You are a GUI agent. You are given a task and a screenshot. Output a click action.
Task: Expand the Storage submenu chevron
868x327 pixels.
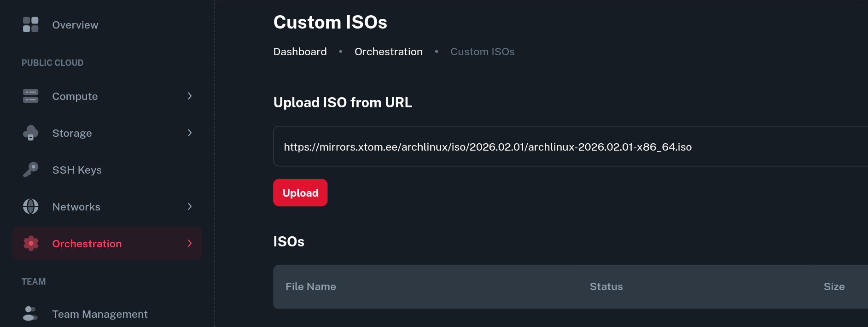pos(190,133)
